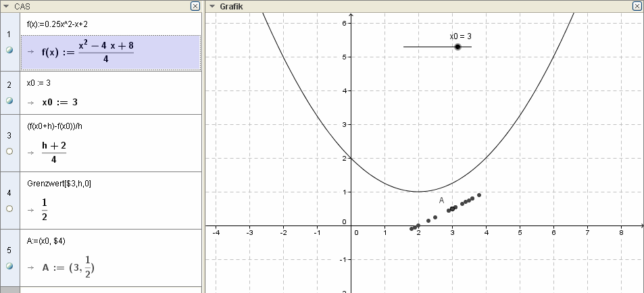The image size is (644, 293).
Task: Close the CAS view panel
Action: (195, 6)
